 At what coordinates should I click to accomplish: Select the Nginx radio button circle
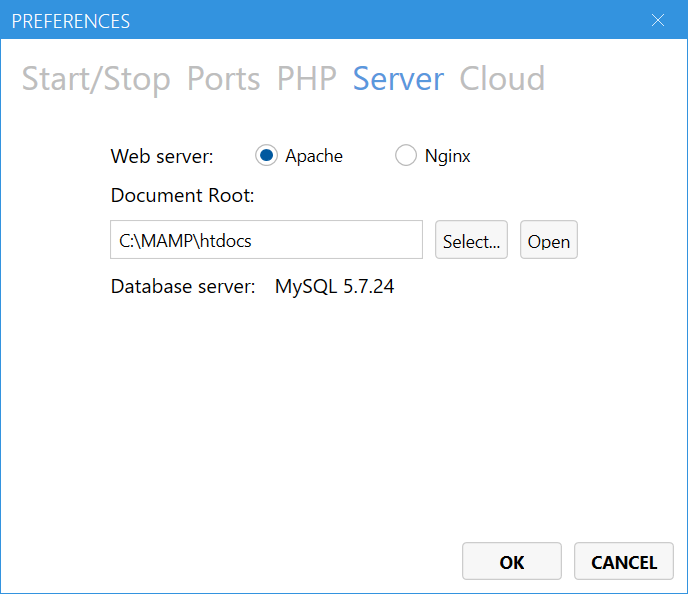tap(405, 155)
